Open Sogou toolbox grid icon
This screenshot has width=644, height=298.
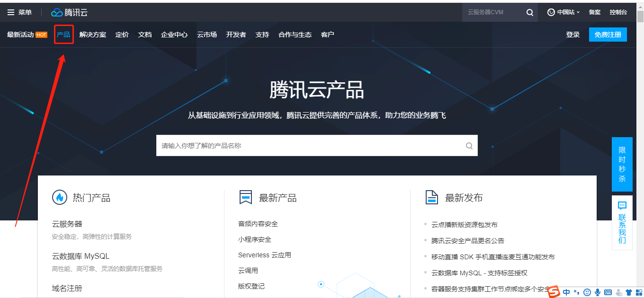[x=638, y=292]
